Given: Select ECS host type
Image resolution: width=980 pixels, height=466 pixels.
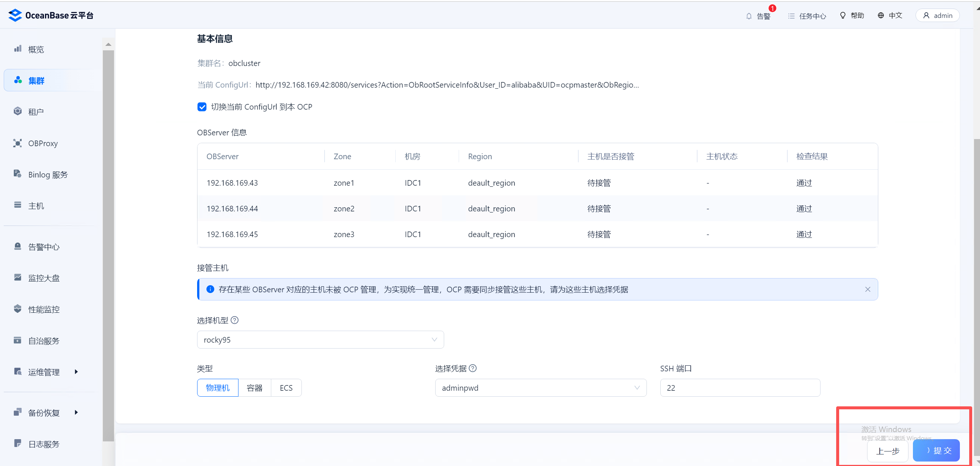Looking at the screenshot, I should 286,388.
